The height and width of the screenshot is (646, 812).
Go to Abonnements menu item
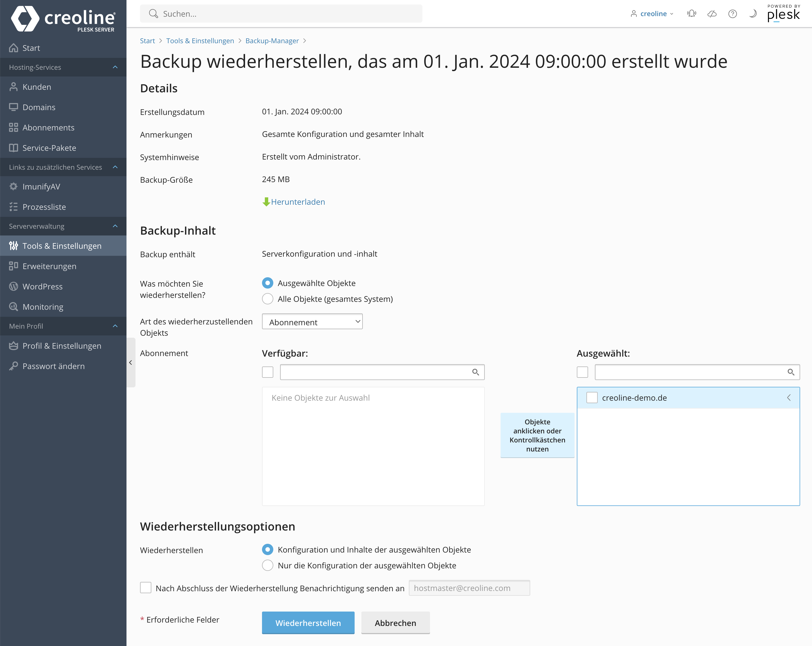63,128
